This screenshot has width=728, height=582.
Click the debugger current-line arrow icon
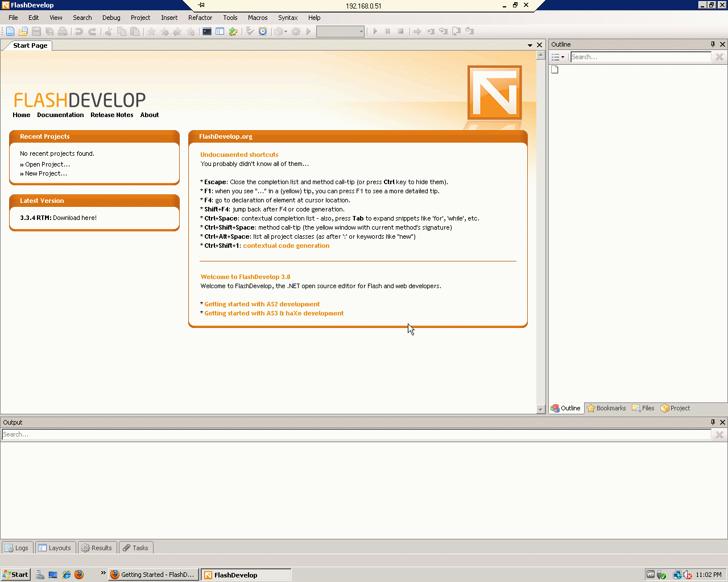(417, 31)
